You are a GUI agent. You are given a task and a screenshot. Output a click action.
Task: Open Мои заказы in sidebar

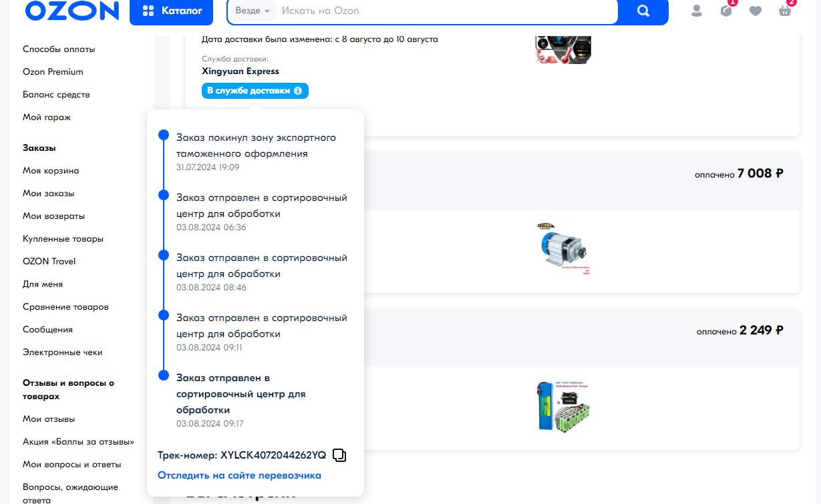[49, 194]
